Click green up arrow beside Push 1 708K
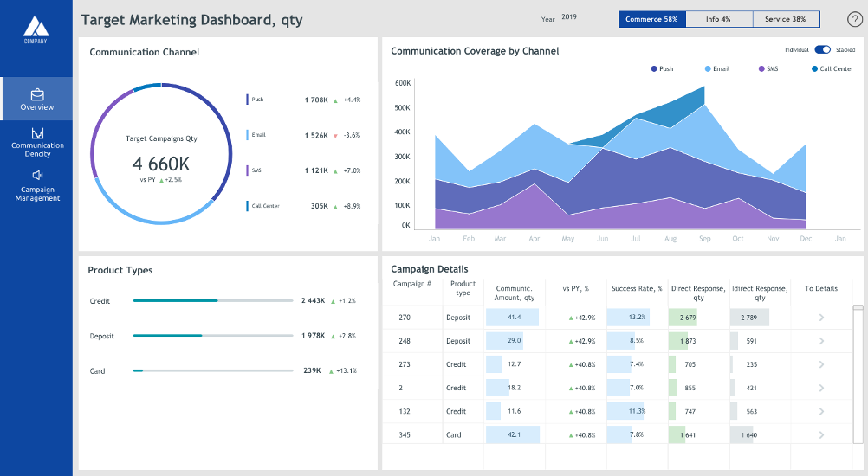Image resolution: width=868 pixels, height=476 pixels. [335, 100]
